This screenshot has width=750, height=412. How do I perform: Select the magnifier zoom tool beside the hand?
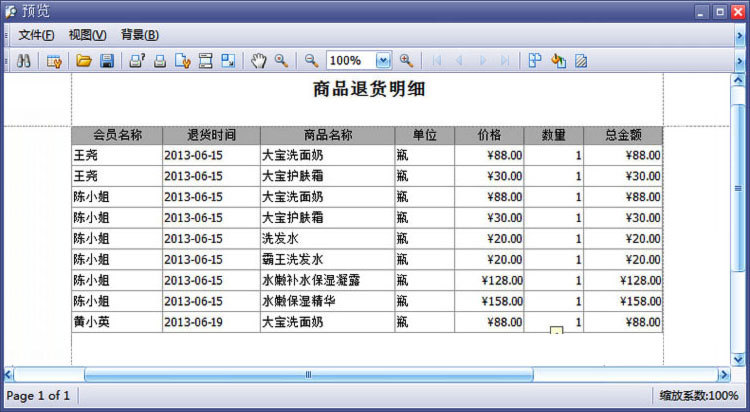[281, 61]
